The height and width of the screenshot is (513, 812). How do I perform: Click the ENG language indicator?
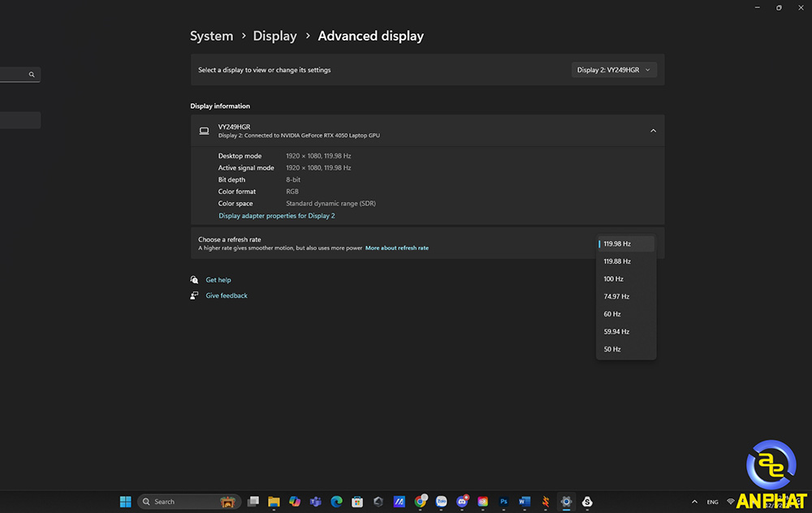[x=713, y=502]
